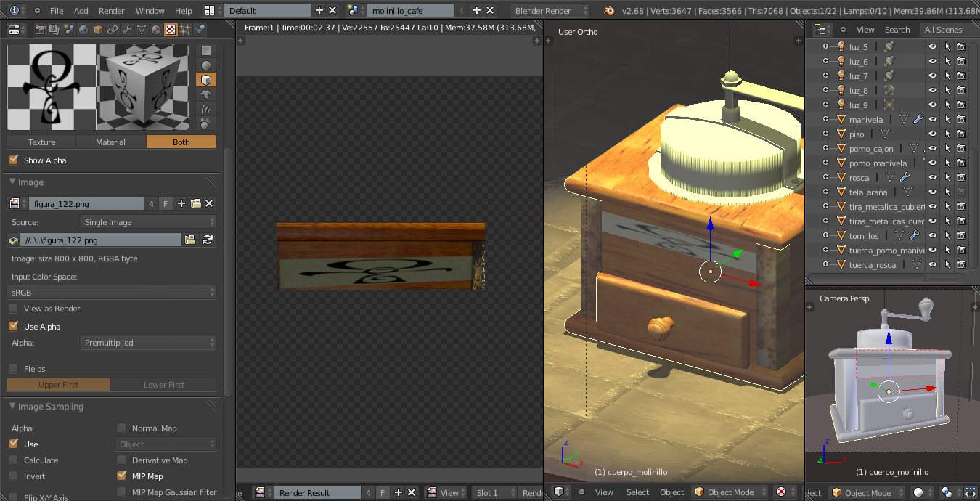The height and width of the screenshot is (501, 980).
Task: Open the Window menu
Action: (x=150, y=11)
